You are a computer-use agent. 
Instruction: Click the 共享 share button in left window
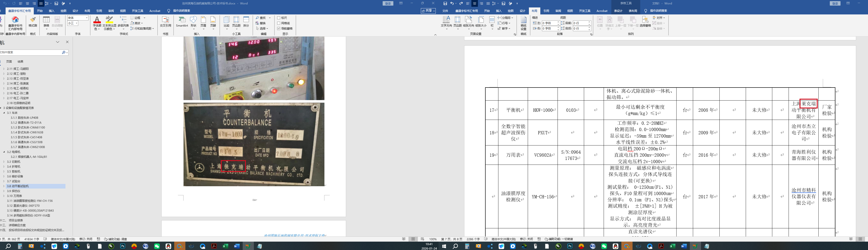pyautogui.click(x=428, y=11)
